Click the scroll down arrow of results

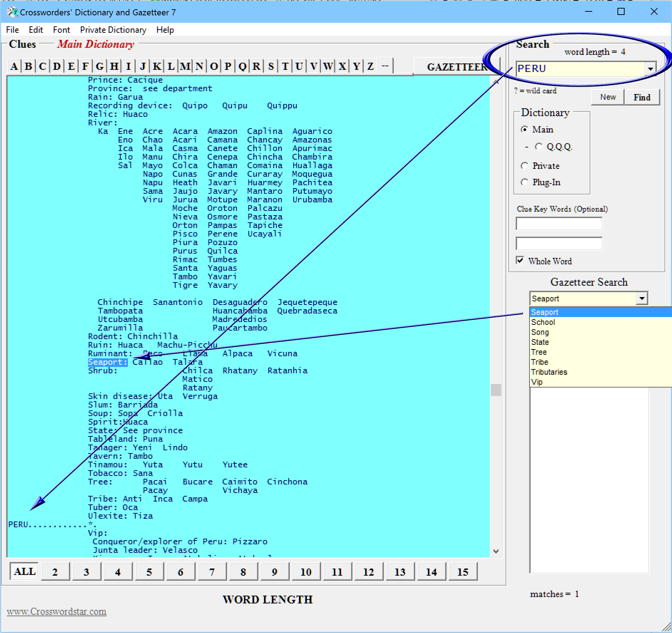click(x=496, y=551)
